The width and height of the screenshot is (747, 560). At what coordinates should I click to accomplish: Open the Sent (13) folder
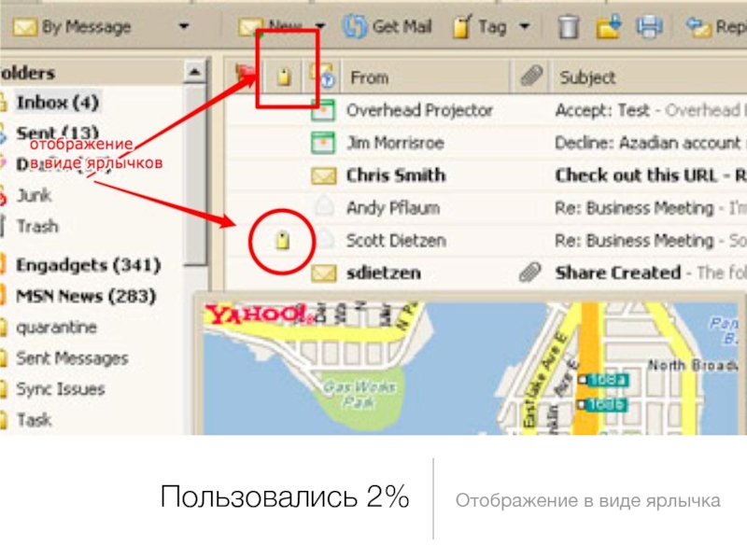[x=58, y=133]
